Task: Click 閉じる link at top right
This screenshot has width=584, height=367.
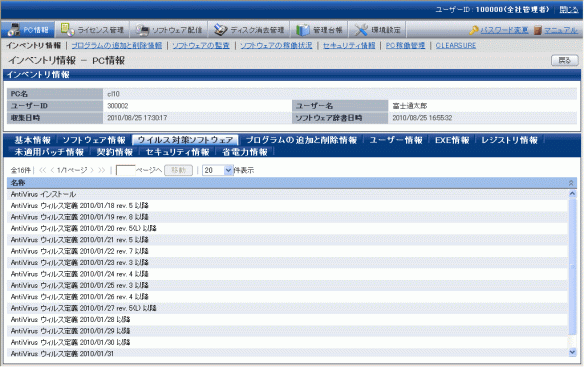Action: click(x=569, y=10)
